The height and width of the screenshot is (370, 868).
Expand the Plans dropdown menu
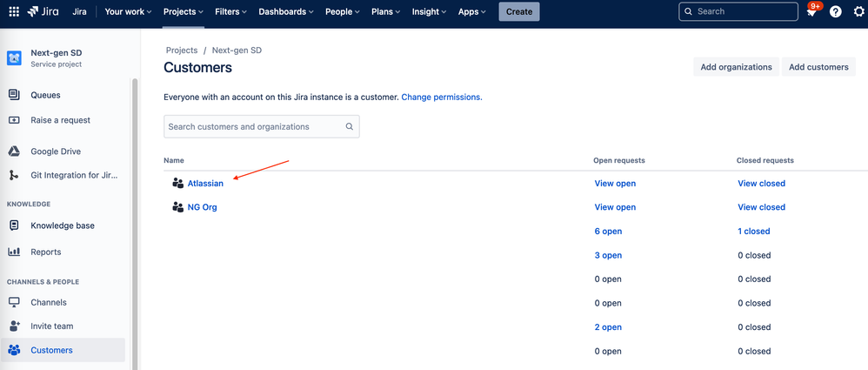386,11
